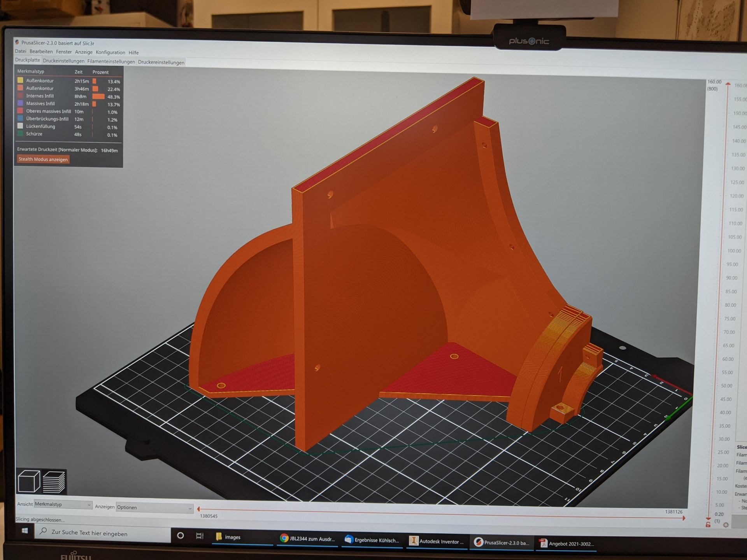The width and height of the screenshot is (747, 560).
Task: Click the top thumb of the vertical layer slider
Action: coord(728,84)
